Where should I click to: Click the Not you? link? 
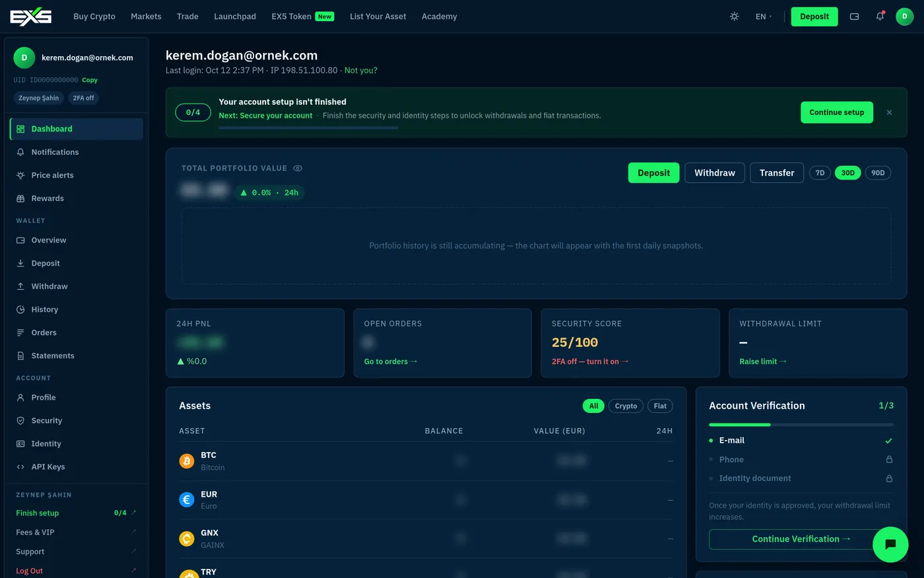coord(361,71)
